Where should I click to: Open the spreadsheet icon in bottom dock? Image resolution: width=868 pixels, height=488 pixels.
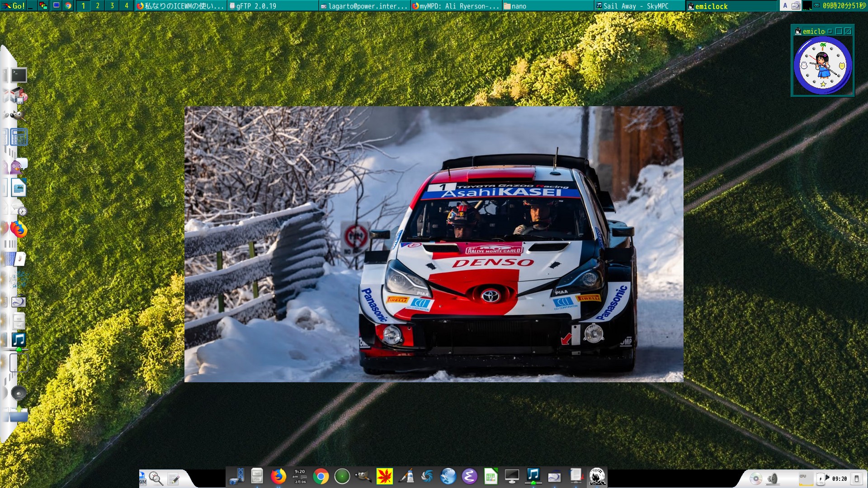tap(491, 477)
